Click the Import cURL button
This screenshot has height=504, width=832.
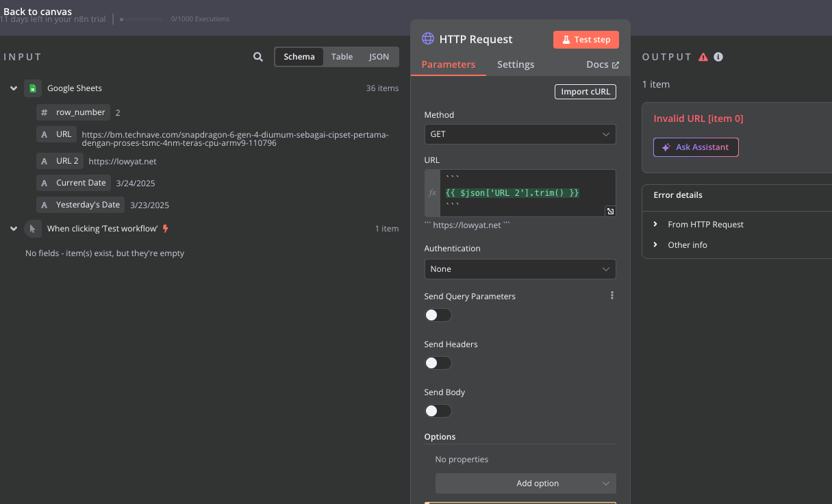pos(585,92)
